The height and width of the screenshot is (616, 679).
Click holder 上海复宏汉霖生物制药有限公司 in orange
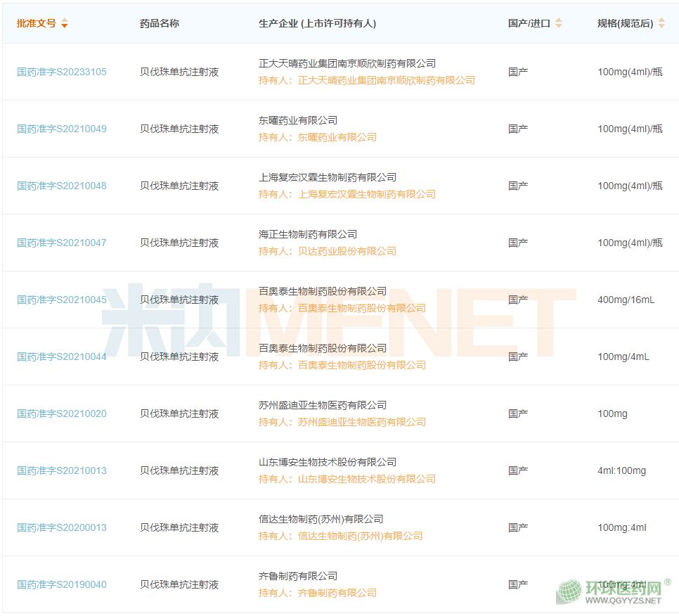[x=367, y=194]
